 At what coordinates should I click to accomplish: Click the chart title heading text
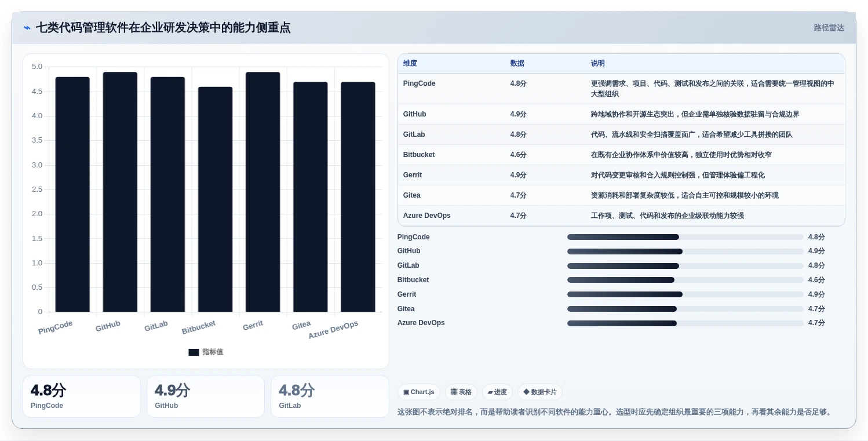163,28
